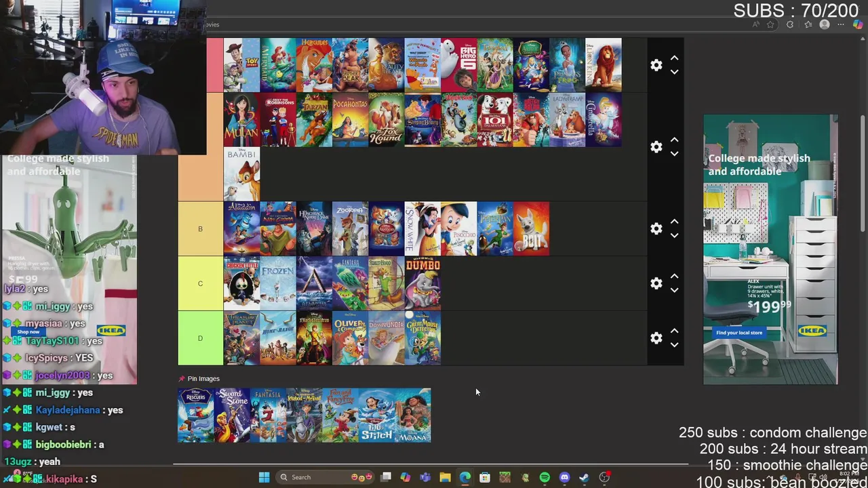
Task: Select the Frozen poster in tier C
Action: (278, 283)
